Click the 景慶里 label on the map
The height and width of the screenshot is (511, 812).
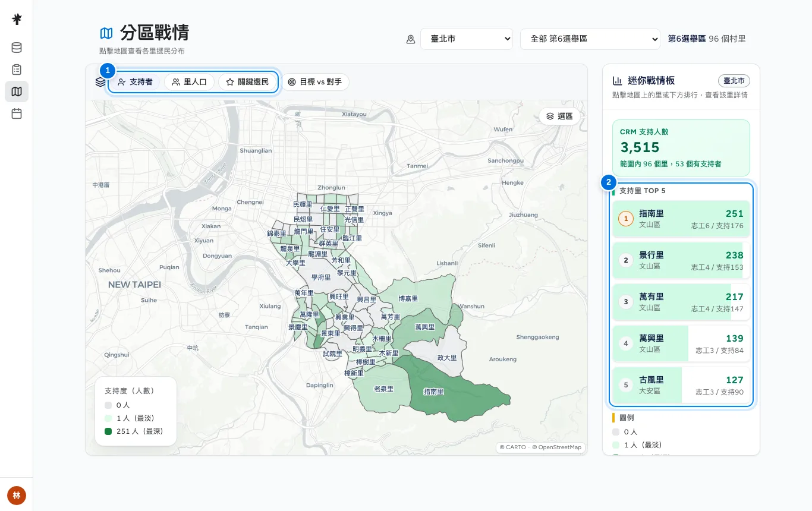(x=298, y=327)
